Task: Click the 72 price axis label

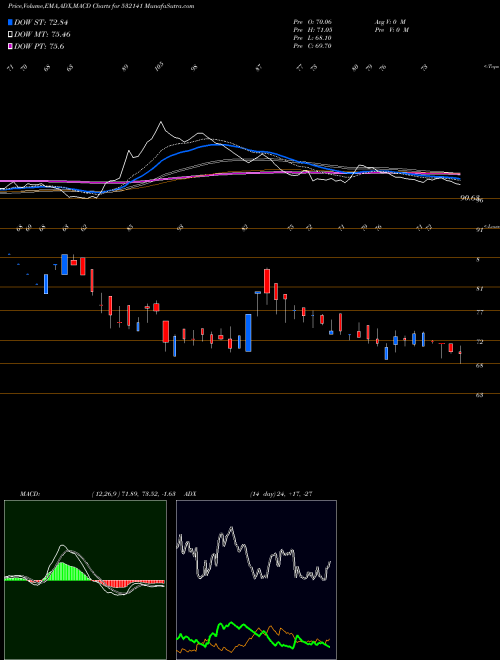Action: tap(479, 342)
